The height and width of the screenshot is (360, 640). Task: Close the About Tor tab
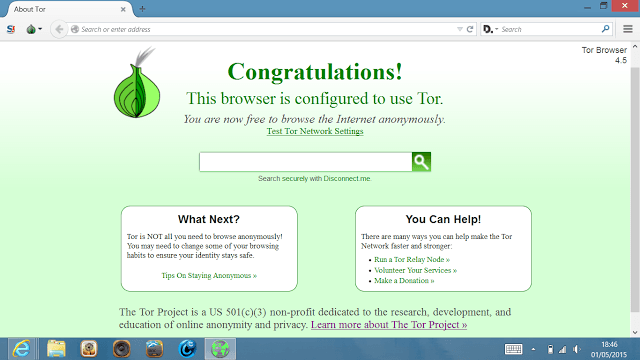(x=123, y=9)
